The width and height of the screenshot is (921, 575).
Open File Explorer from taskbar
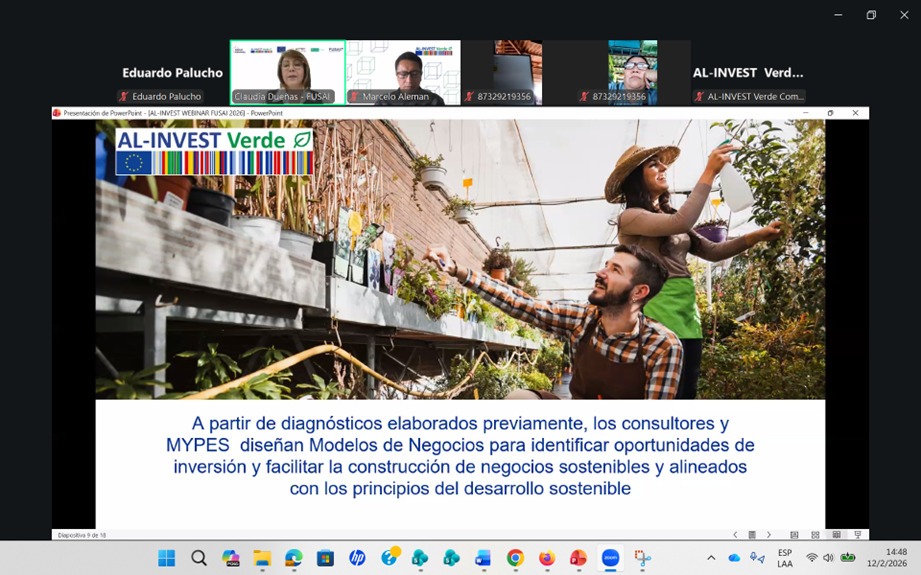263,558
